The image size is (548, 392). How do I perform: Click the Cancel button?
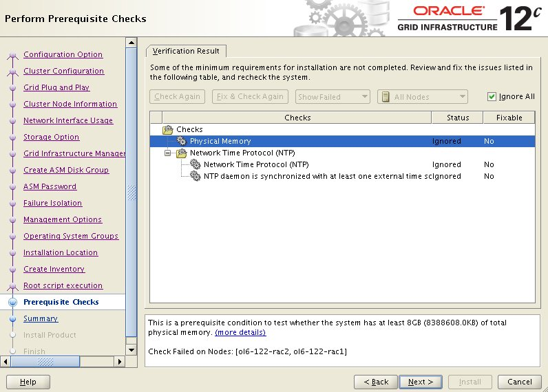click(519, 382)
